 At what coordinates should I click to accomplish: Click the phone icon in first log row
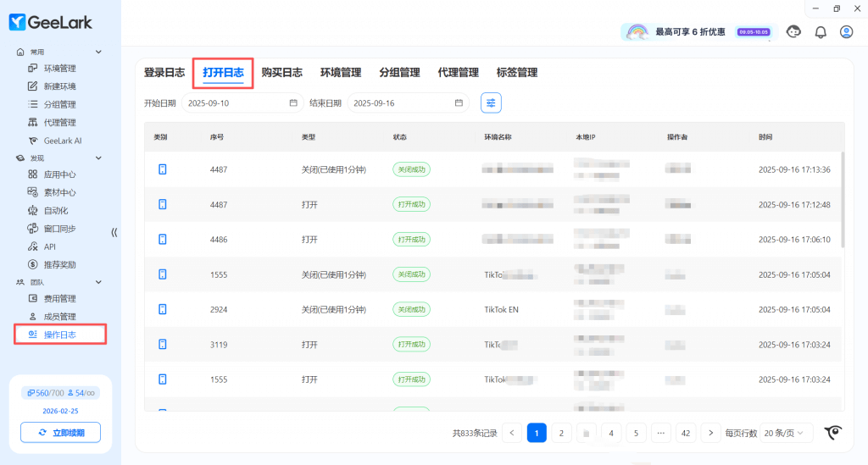point(162,169)
